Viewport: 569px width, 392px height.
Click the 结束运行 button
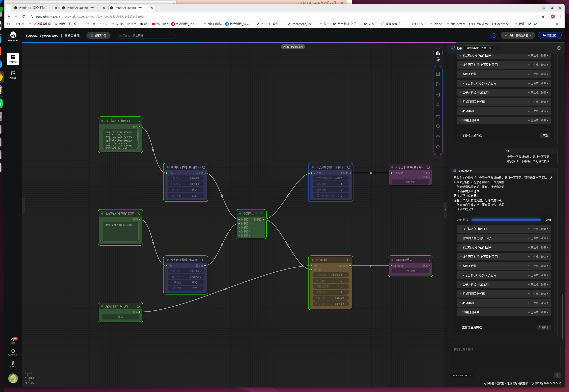pyautogui.click(x=550, y=36)
